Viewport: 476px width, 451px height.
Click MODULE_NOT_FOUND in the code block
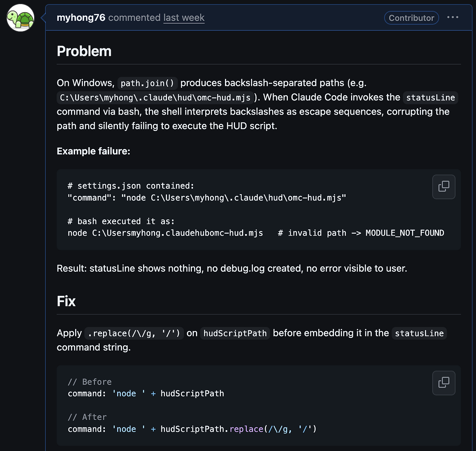coord(405,233)
